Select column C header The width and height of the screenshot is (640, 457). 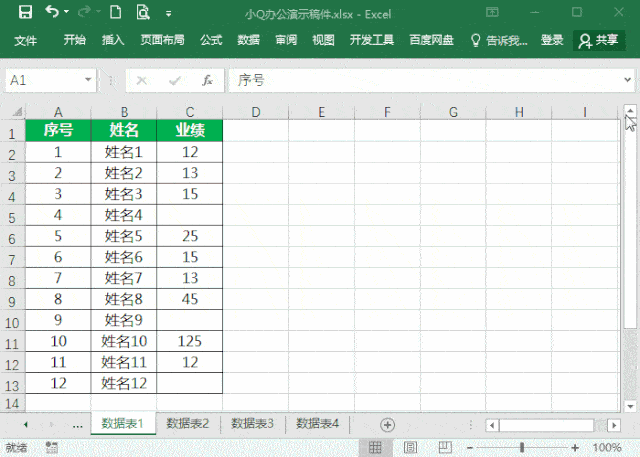click(190, 112)
